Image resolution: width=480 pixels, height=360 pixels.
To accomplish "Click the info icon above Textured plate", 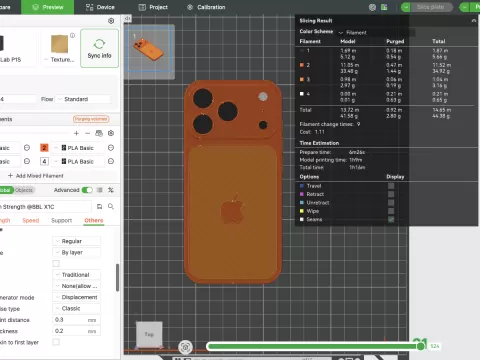I will pos(72,35).
